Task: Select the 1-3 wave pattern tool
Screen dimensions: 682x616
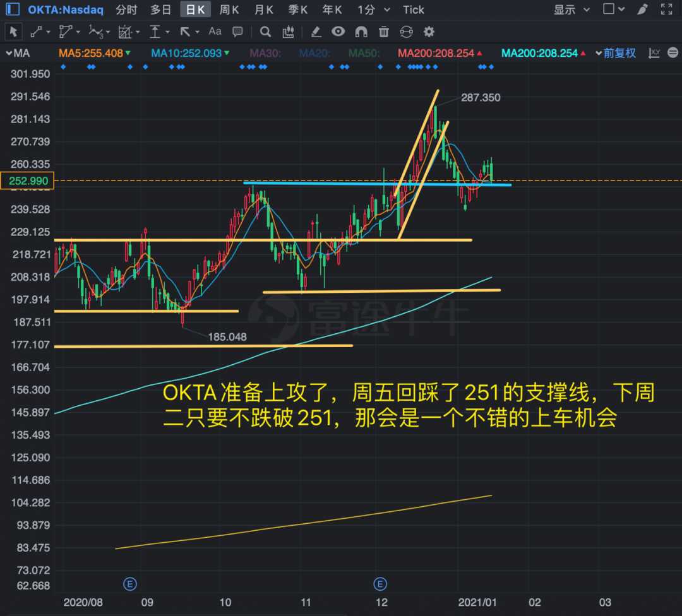Action: click(96, 32)
